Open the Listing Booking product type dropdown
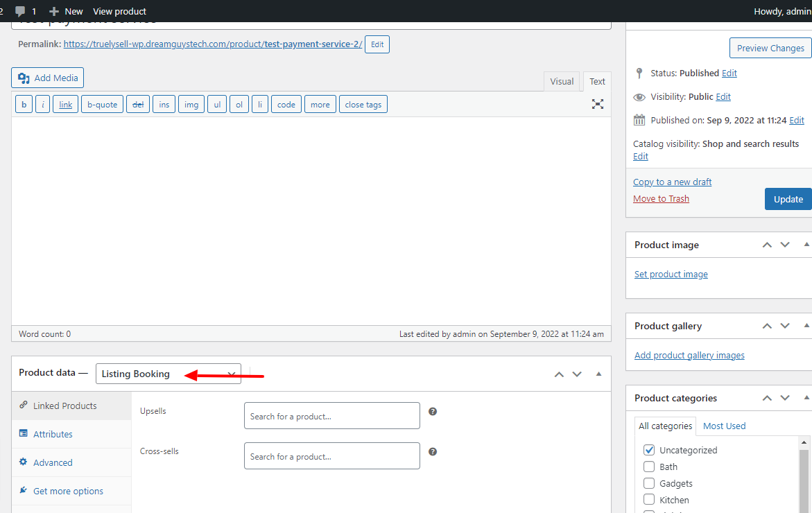Screen dimensions: 812x513 click(169, 374)
